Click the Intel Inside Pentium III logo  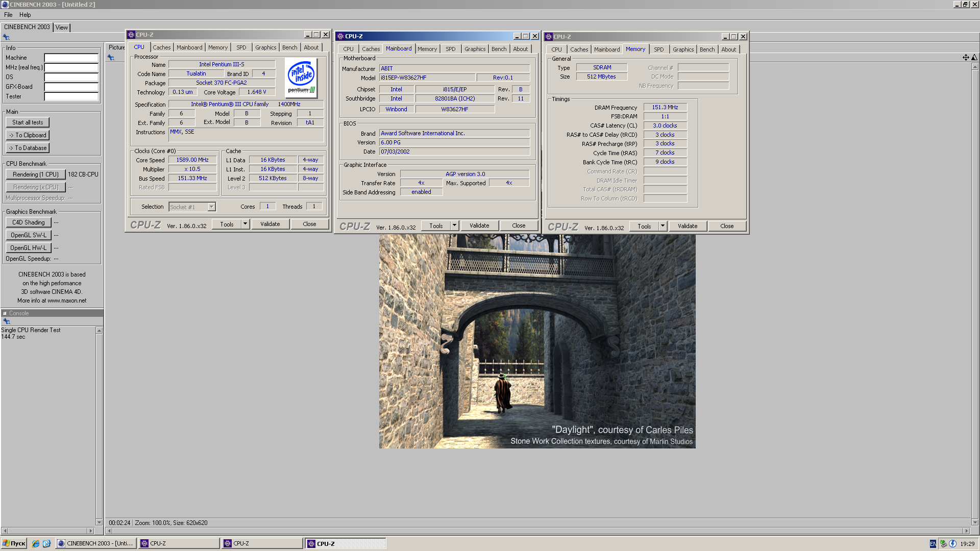[301, 77]
